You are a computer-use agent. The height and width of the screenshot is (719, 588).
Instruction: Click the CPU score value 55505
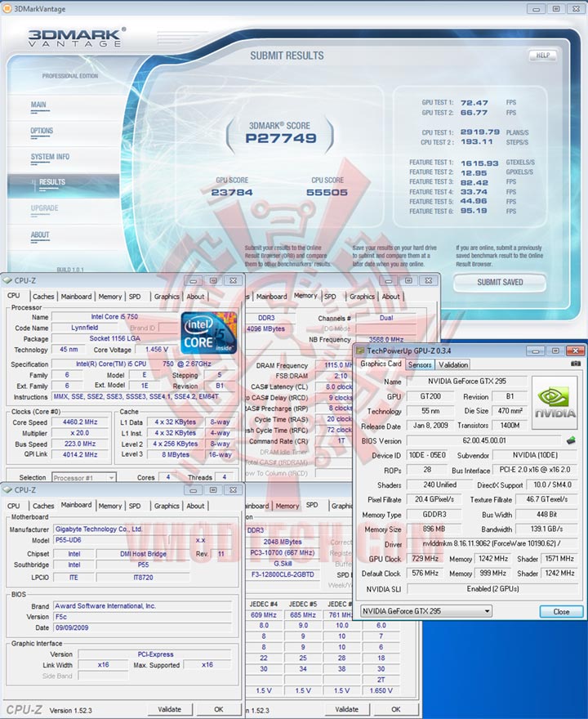327,193
